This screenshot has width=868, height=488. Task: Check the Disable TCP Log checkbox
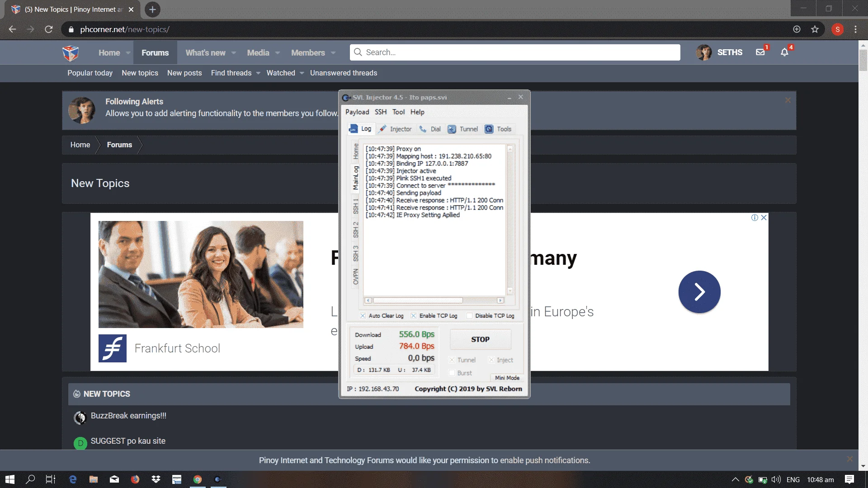click(469, 316)
